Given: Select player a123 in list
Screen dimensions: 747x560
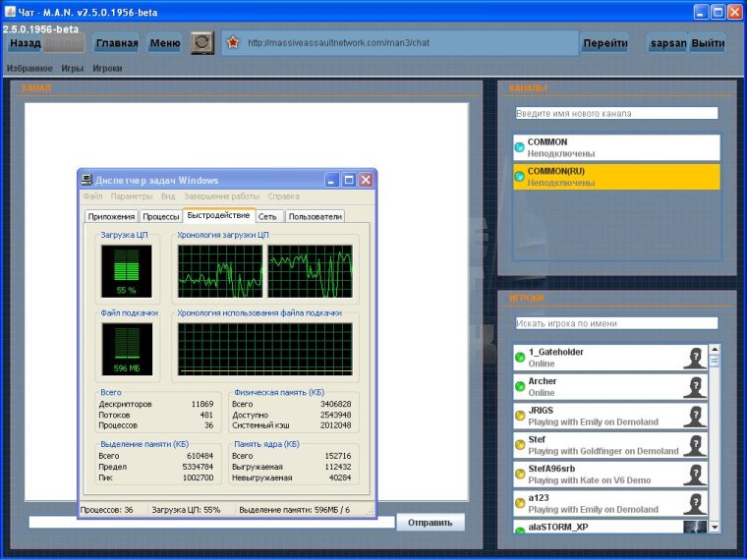Looking at the screenshot, I should pos(610,503).
